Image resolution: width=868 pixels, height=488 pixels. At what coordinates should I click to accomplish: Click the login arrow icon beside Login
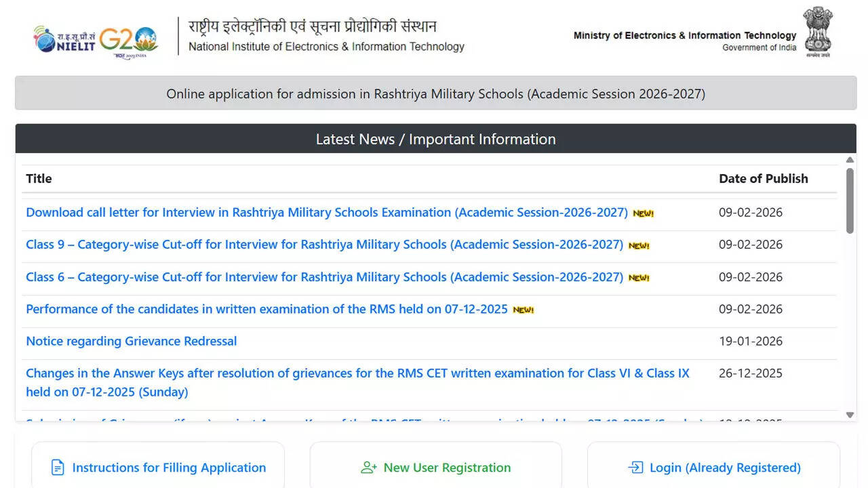click(x=635, y=468)
